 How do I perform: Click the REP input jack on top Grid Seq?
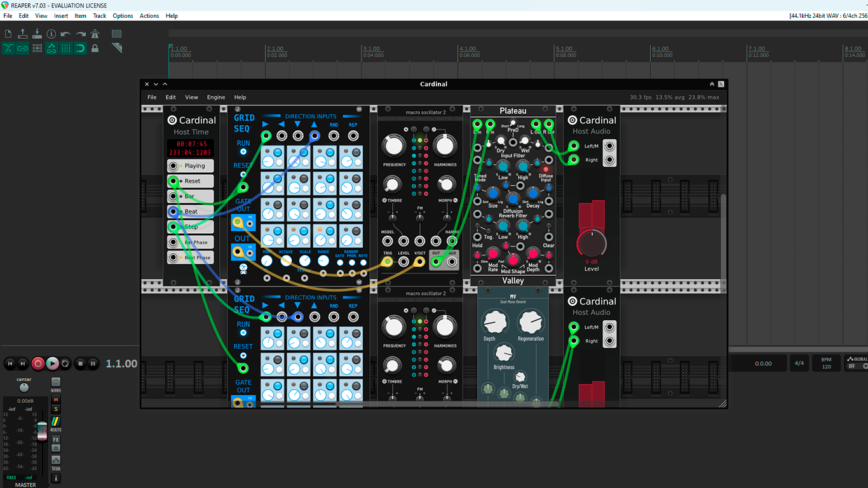353,135
